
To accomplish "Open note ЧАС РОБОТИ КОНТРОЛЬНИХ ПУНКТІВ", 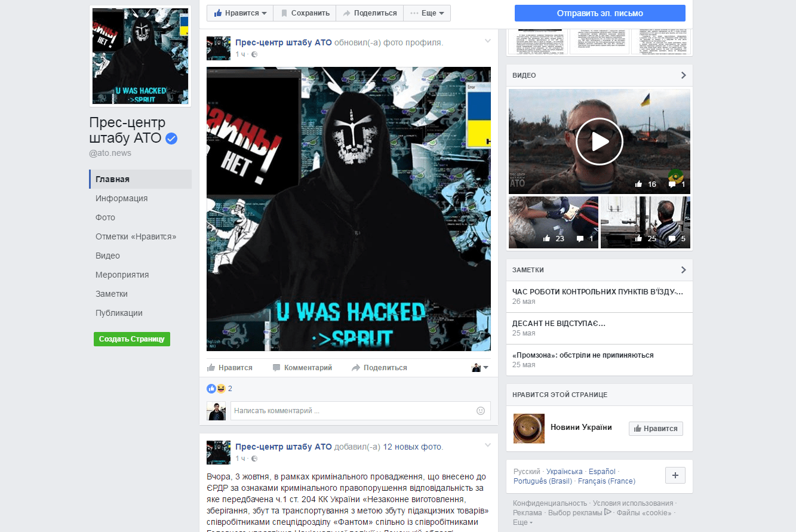I will 598,292.
